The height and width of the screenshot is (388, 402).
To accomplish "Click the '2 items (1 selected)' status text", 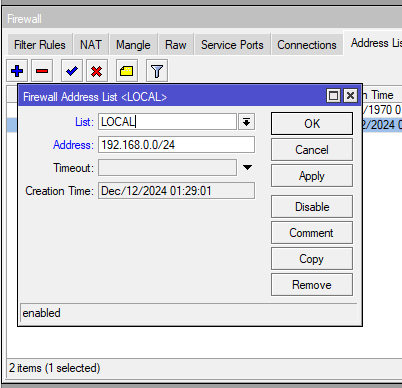I will pyautogui.click(x=54, y=368).
